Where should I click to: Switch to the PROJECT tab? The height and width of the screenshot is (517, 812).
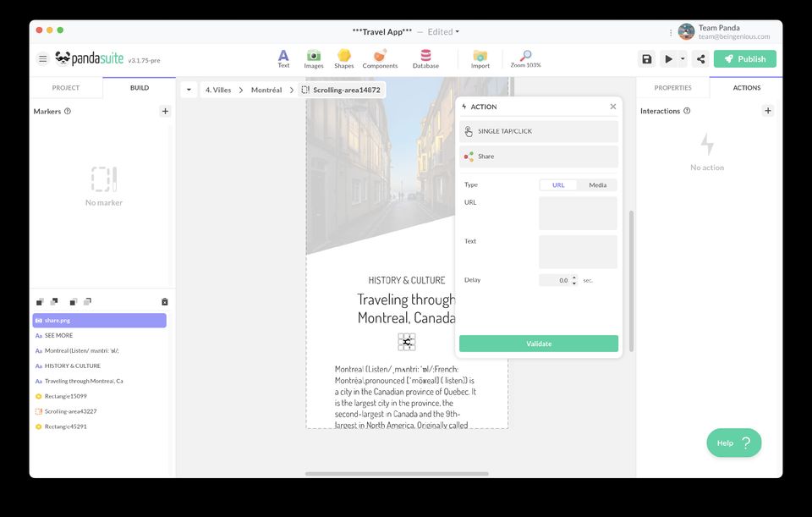pos(67,87)
